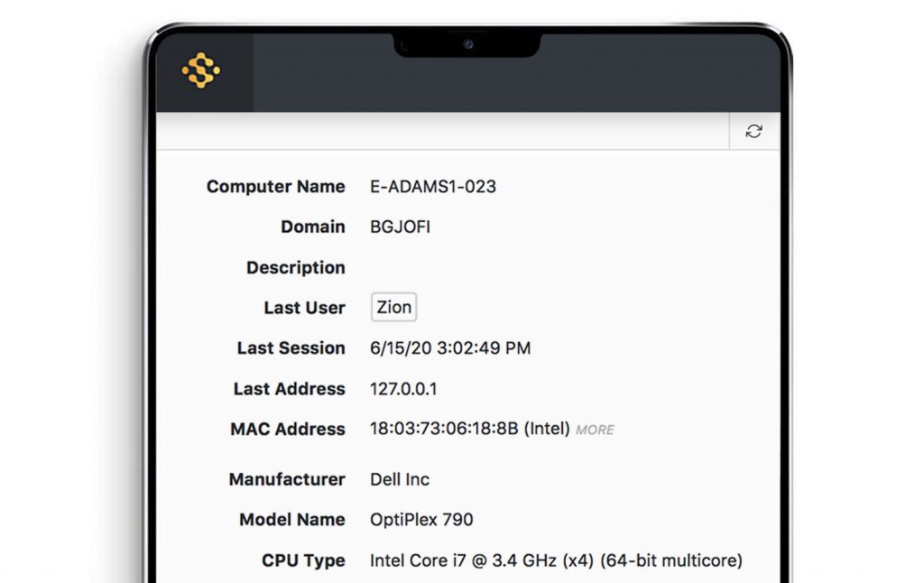The height and width of the screenshot is (583, 924).
Task: Click the yellow app logo icon
Action: click(200, 70)
